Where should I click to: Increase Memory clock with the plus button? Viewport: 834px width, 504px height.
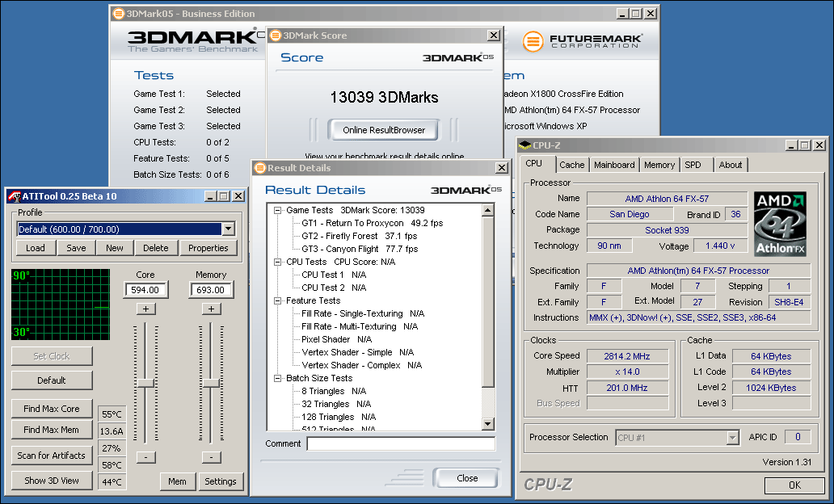coord(211,309)
